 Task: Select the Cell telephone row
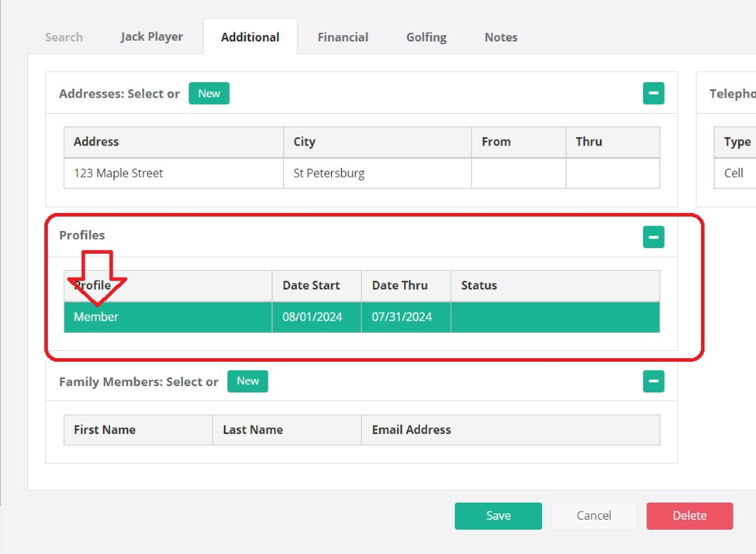(x=735, y=173)
